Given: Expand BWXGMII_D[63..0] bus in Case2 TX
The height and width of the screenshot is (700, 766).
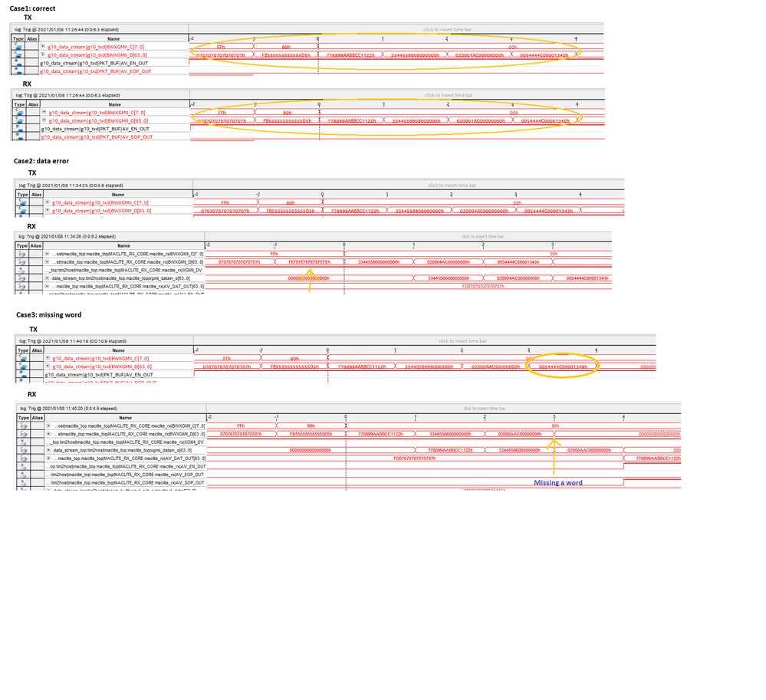Looking at the screenshot, I should pyautogui.click(x=48, y=210).
